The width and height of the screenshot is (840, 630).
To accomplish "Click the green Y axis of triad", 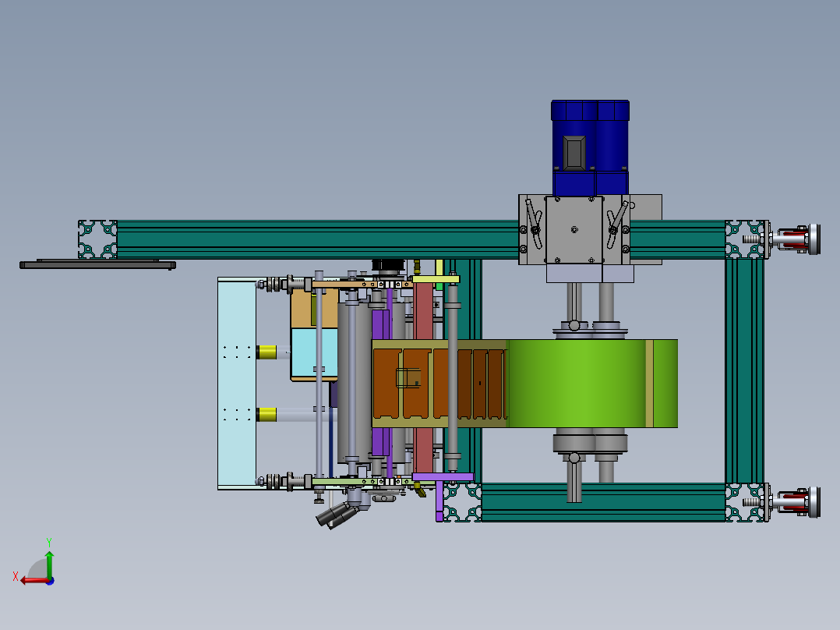I will pos(49,565).
